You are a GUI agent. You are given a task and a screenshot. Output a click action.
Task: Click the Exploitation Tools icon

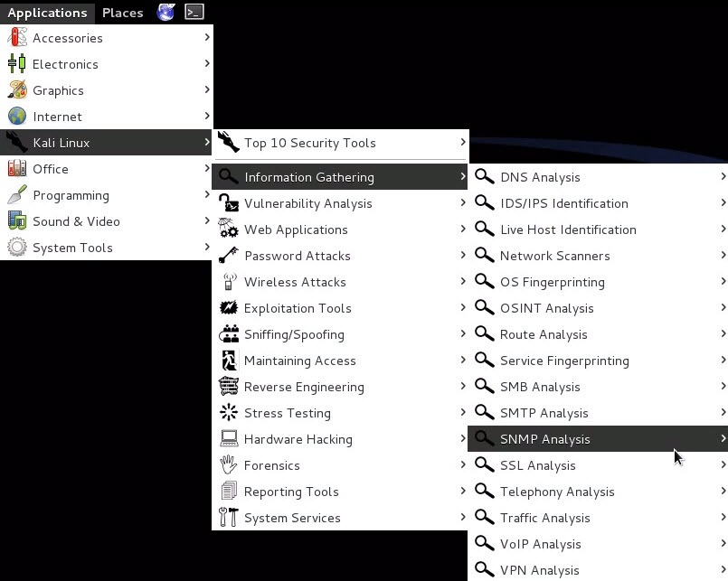point(229,307)
